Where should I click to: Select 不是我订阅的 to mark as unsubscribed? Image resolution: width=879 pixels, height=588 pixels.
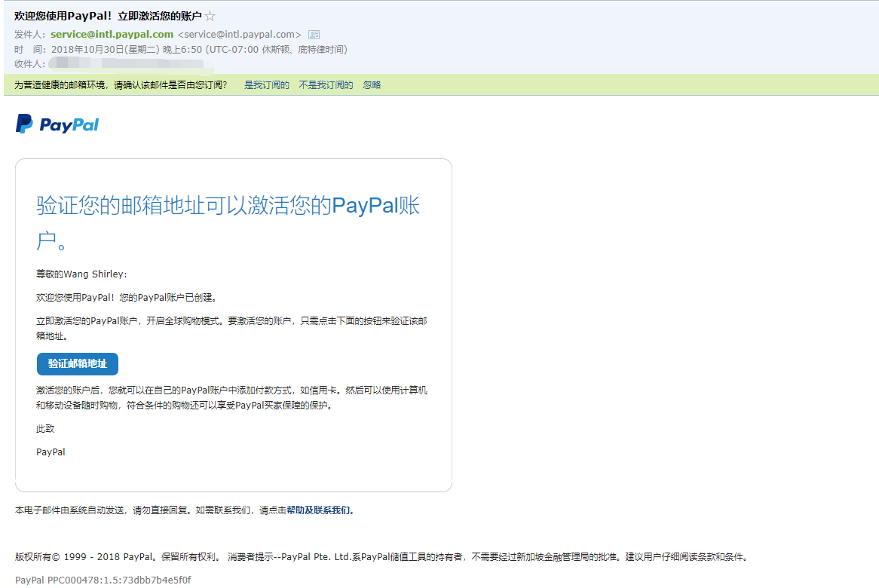point(326,85)
